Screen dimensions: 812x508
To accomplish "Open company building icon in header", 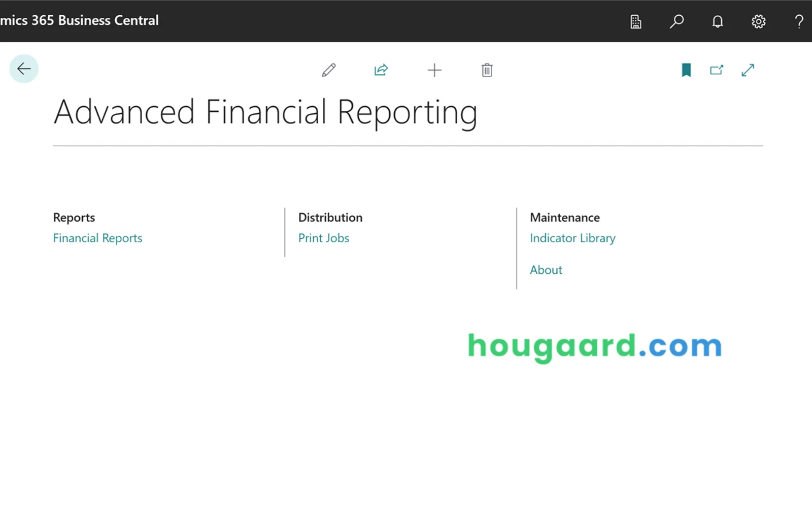I will [x=636, y=21].
